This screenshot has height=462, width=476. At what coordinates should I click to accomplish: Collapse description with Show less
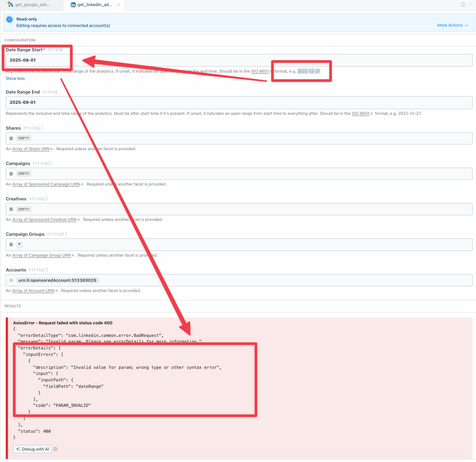click(x=15, y=79)
